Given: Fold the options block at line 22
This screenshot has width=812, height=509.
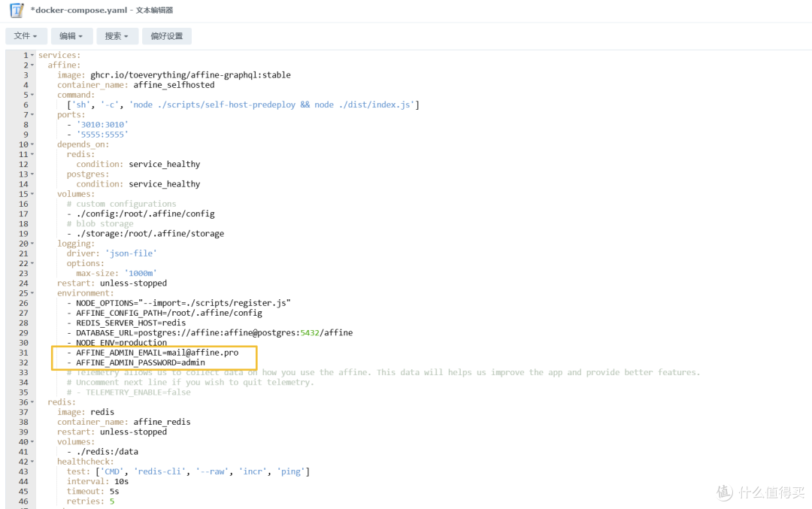Looking at the screenshot, I should 32,264.
